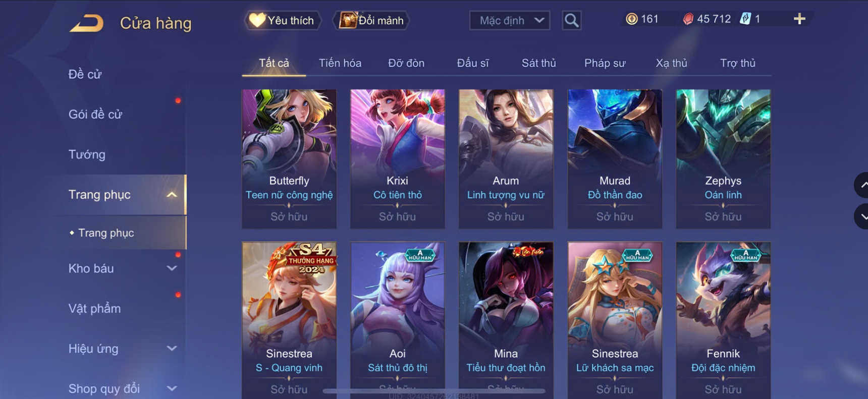The height and width of the screenshot is (399, 868).
Task: Open the Đổi mảnh button
Action: click(371, 21)
